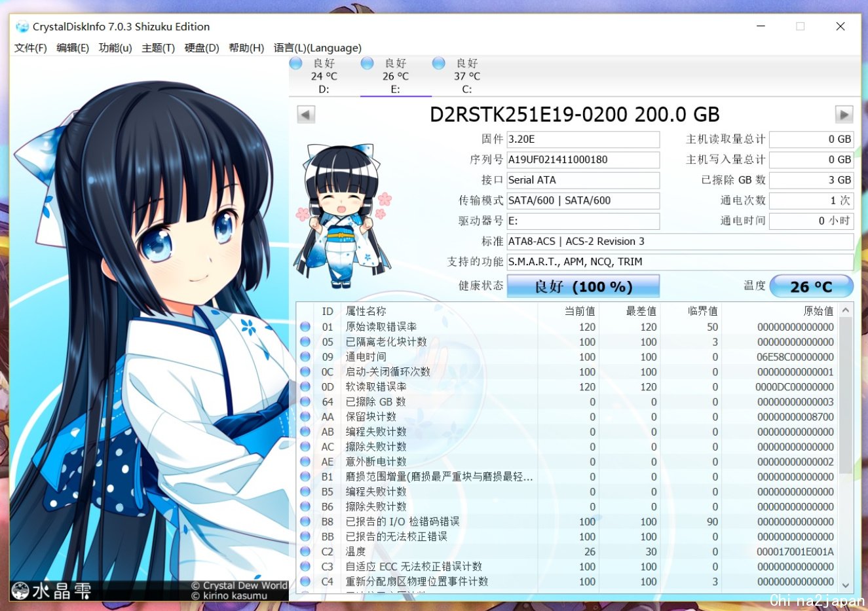
Task: Click the Crystal Dew World copyright link
Action: (x=240, y=585)
